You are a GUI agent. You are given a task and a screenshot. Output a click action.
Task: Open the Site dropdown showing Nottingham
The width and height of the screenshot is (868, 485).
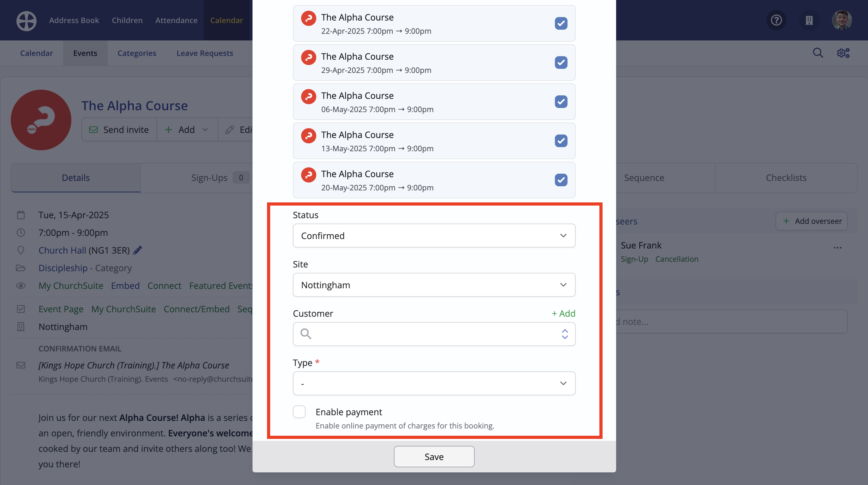coord(434,285)
